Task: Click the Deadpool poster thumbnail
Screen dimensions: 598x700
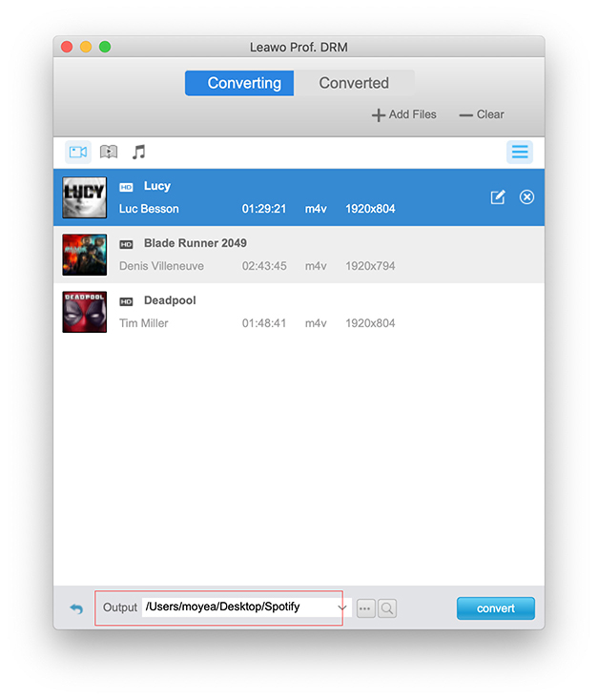Action: pyautogui.click(x=84, y=312)
